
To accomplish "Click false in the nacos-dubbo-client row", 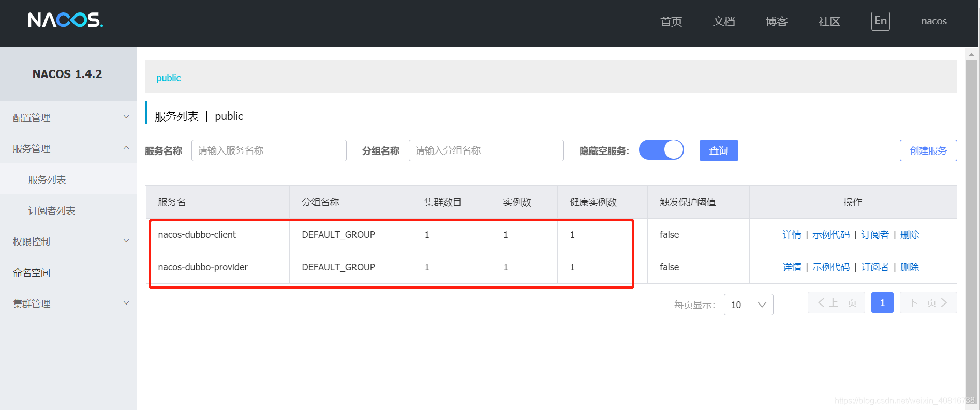I will (669, 235).
